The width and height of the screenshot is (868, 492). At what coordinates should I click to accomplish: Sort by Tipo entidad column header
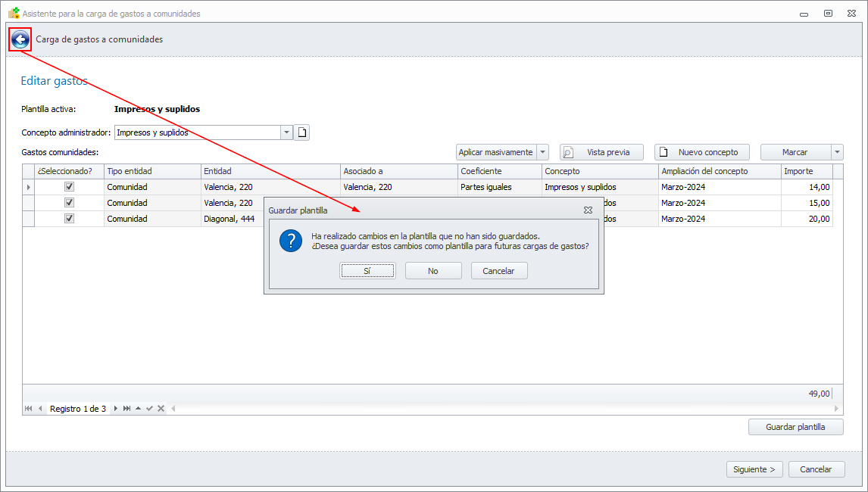coord(152,172)
